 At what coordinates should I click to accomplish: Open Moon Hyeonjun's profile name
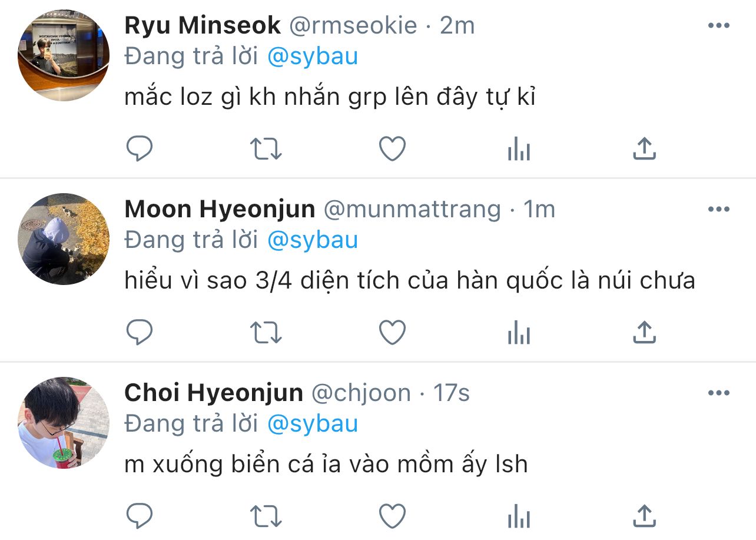[220, 210]
